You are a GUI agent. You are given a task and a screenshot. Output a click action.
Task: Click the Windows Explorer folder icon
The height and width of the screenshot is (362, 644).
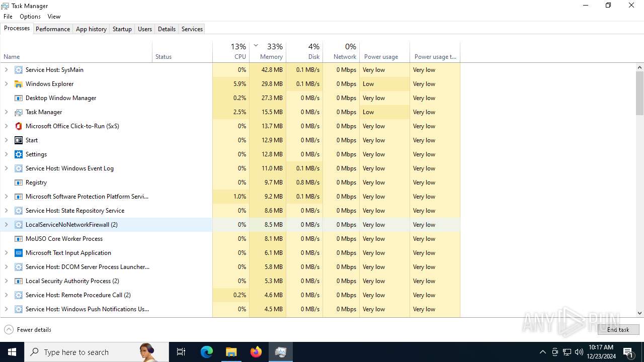tap(19, 84)
